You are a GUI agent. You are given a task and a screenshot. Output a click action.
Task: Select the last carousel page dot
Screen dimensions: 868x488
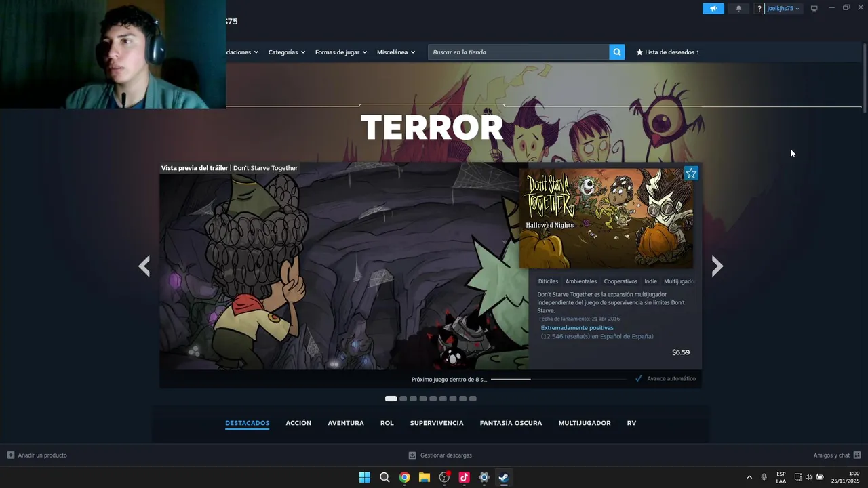tap(473, 399)
